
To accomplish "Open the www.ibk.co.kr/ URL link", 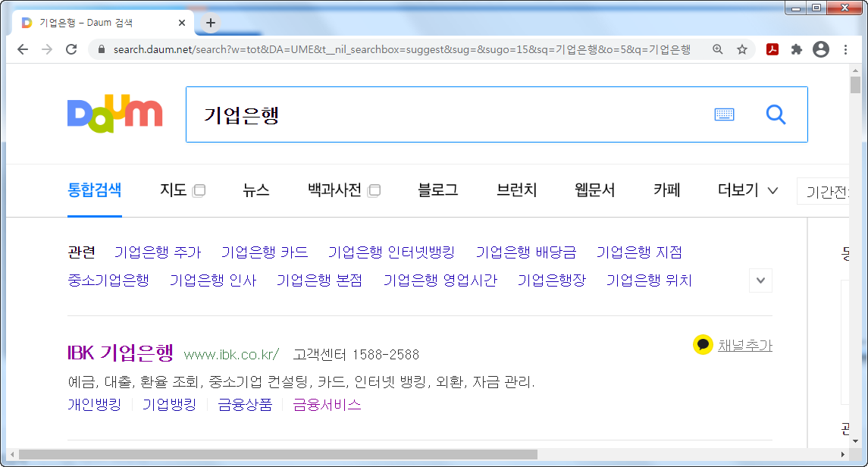I will [231, 355].
